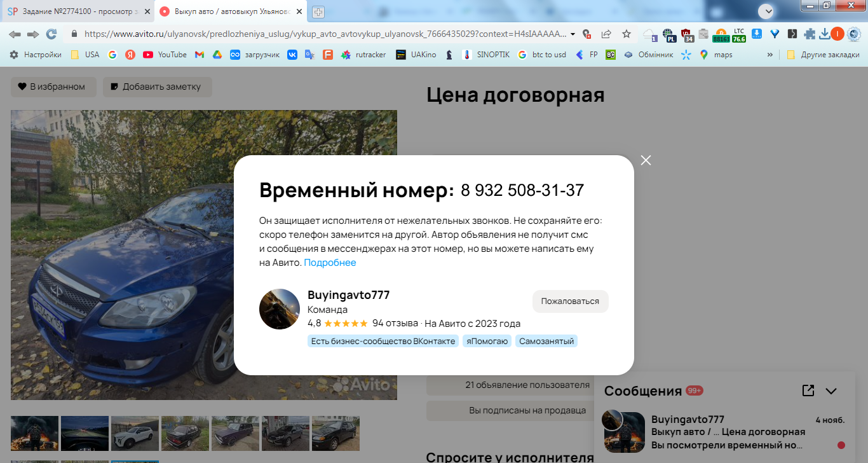Open the Настройки bookmark
This screenshot has width=868, height=463.
point(36,55)
